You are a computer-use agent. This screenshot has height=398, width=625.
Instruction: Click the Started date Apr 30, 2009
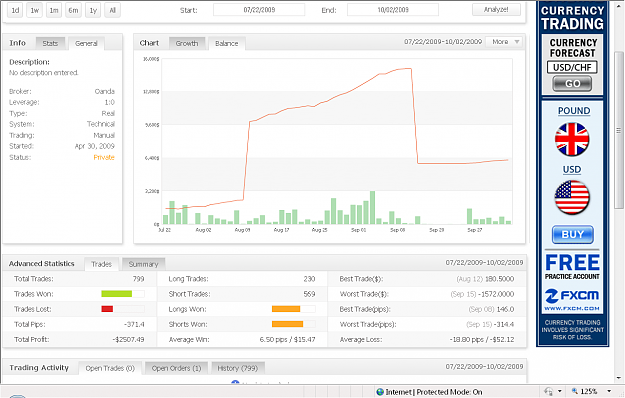[94, 146]
